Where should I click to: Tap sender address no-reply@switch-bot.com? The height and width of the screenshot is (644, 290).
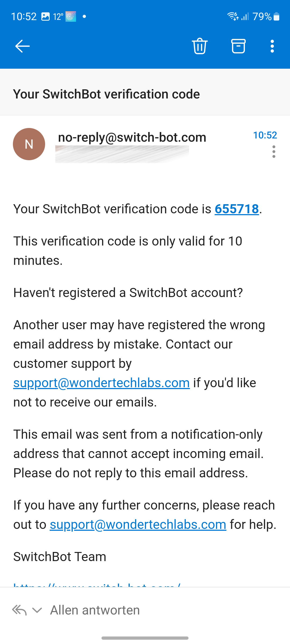click(132, 137)
